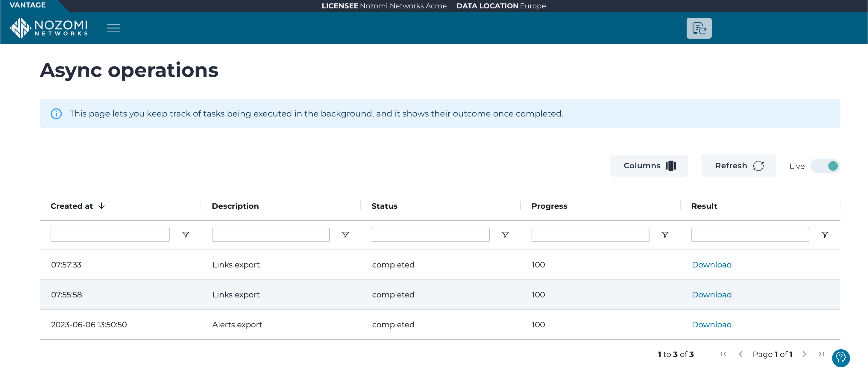Download the Alerts export result
The image size is (868, 375).
[x=712, y=325]
